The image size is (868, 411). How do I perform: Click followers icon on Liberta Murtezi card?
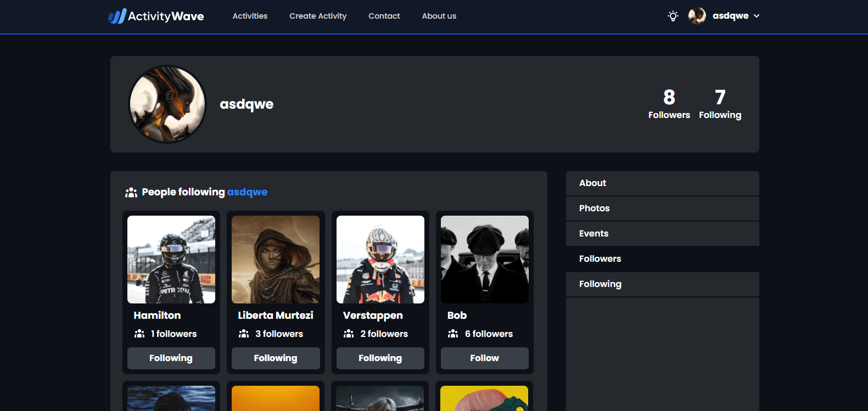click(244, 334)
